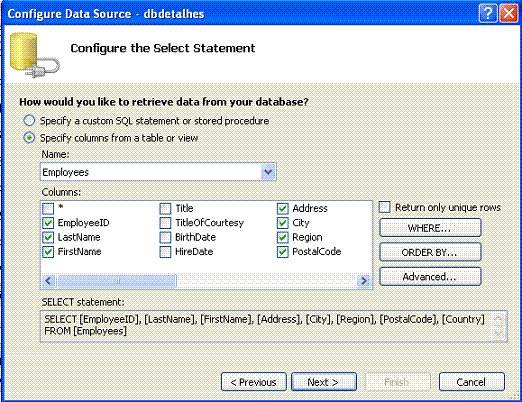
Task: Open Advanced SQL generation options
Action: tap(430, 277)
